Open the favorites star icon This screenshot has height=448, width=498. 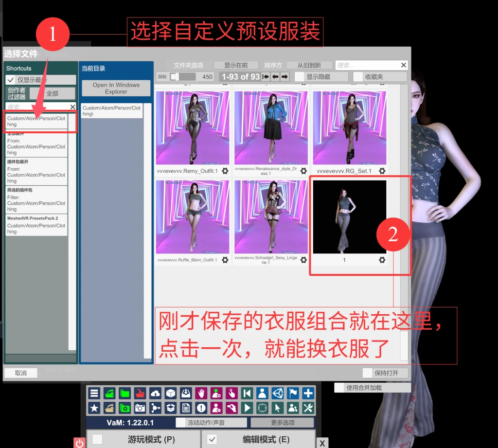pyautogui.click(x=94, y=408)
